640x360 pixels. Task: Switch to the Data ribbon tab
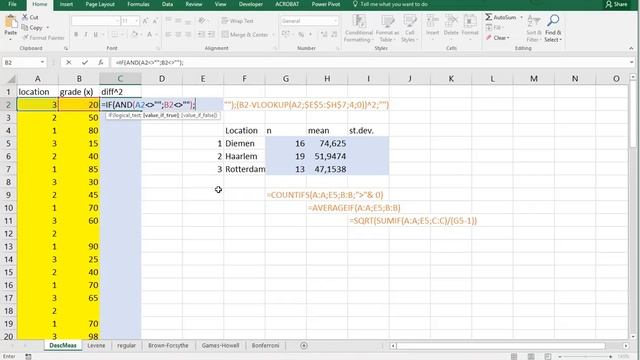(x=167, y=4)
